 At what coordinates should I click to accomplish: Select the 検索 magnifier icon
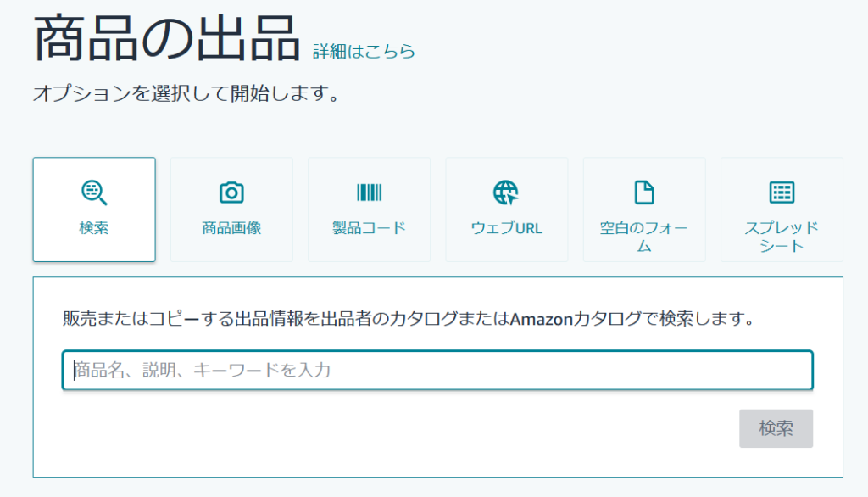(94, 193)
